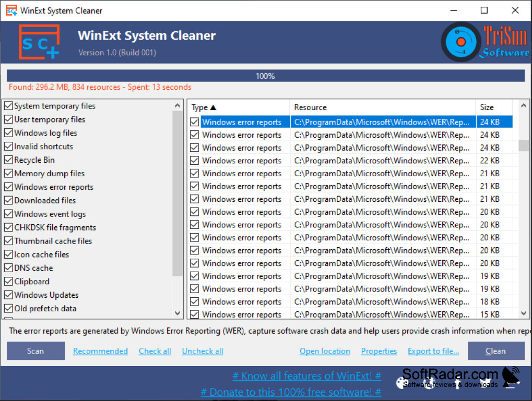The width and height of the screenshot is (532, 401).
Task: Click the Scan button
Action: (x=36, y=351)
